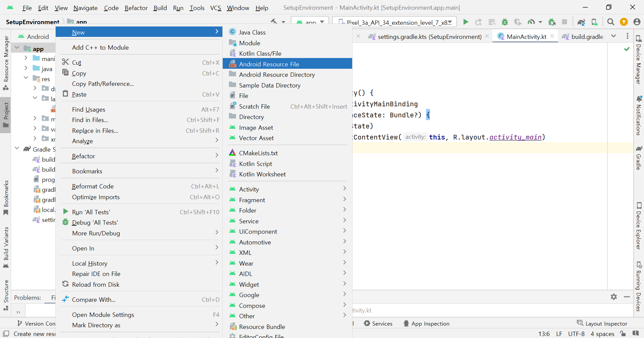The height and width of the screenshot is (338, 644).
Task: Click the inspection checkmark indicator in editor
Action: (x=627, y=49)
